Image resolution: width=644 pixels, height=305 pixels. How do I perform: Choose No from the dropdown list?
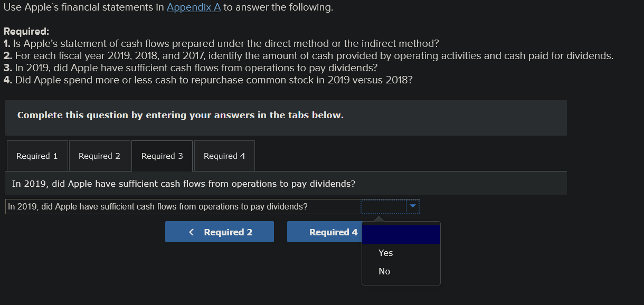pos(384,271)
